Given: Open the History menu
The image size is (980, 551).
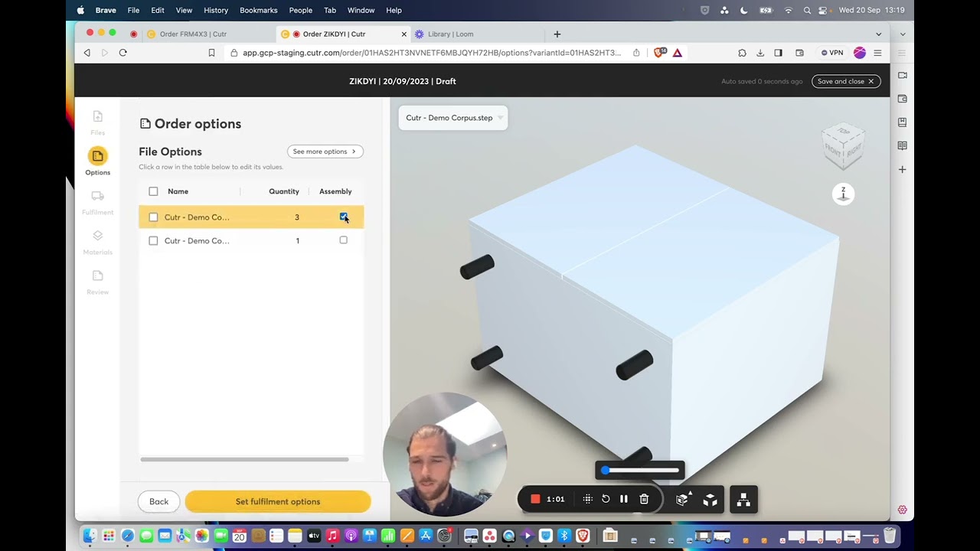Looking at the screenshot, I should pos(216,10).
